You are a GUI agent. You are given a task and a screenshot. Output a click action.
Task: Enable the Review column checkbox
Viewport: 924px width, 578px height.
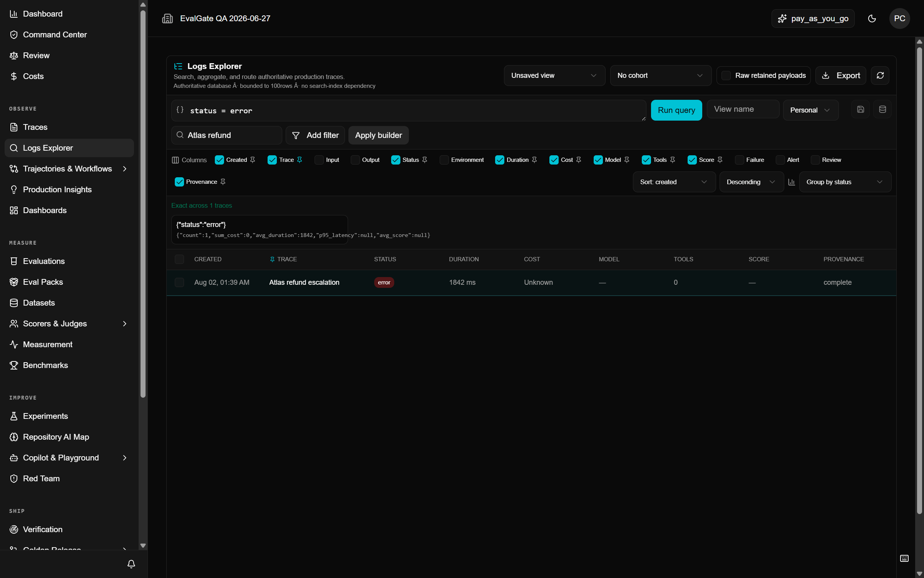point(815,160)
